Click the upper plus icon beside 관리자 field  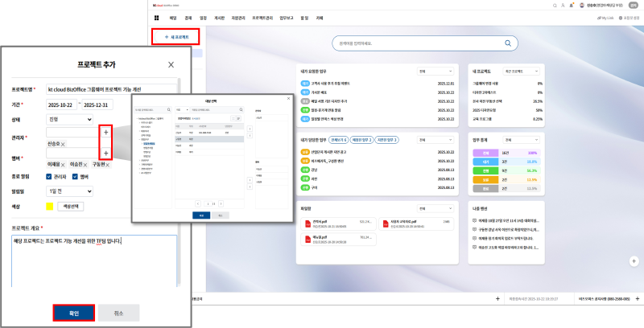coord(106,133)
